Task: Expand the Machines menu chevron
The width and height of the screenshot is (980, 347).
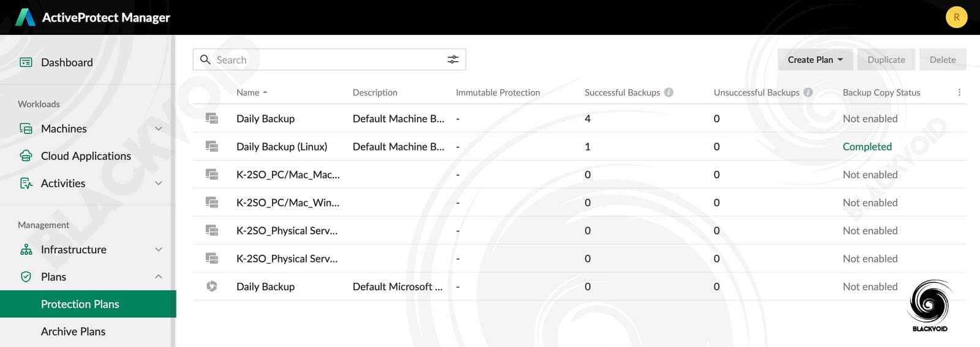Action: 159,129
